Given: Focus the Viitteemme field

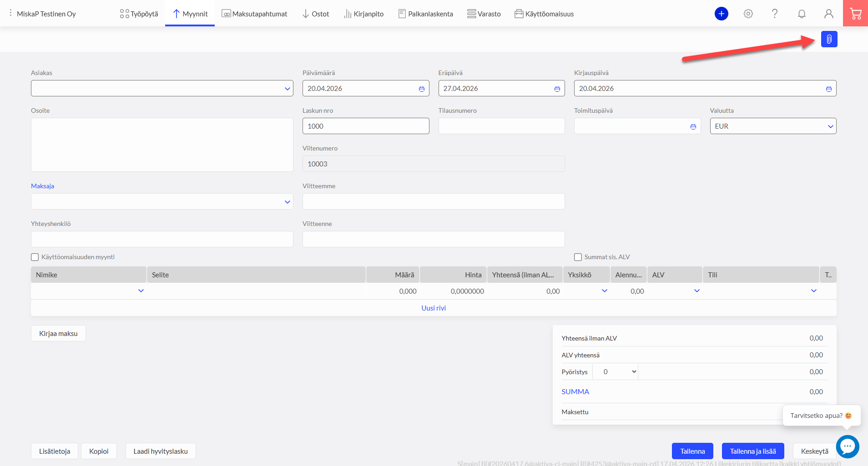Looking at the screenshot, I should [x=434, y=201].
